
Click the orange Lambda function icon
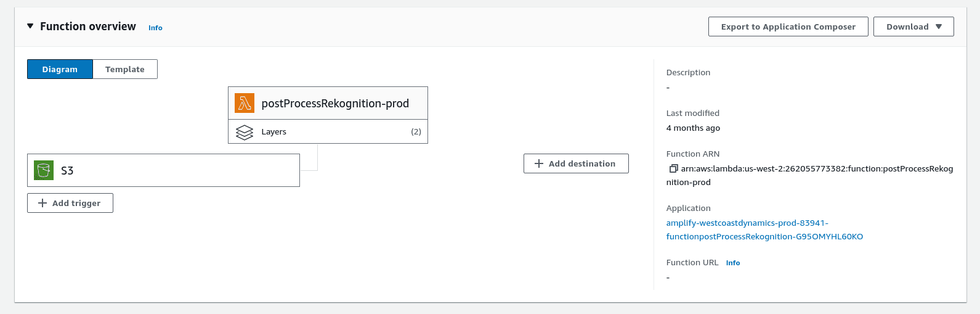pos(245,103)
